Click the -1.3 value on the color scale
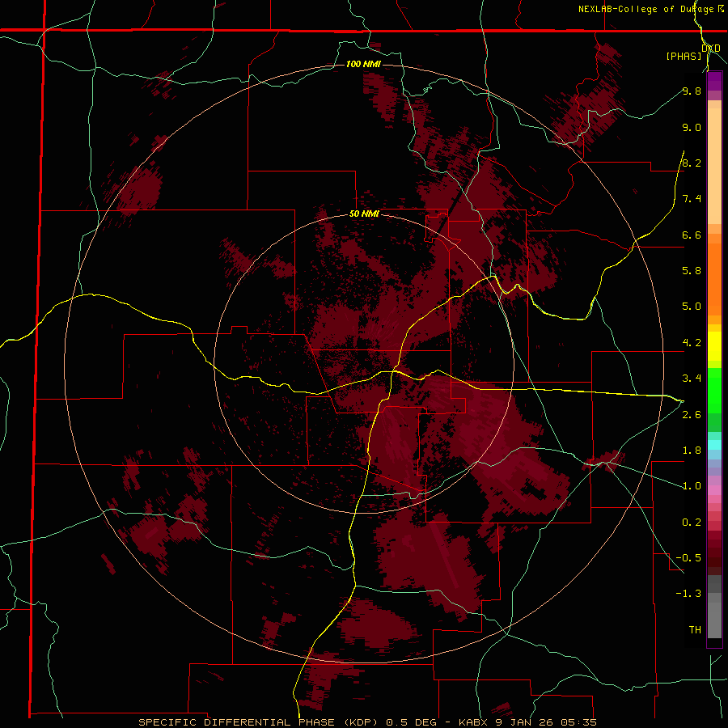Image resolution: width=728 pixels, height=728 pixels. point(688,594)
